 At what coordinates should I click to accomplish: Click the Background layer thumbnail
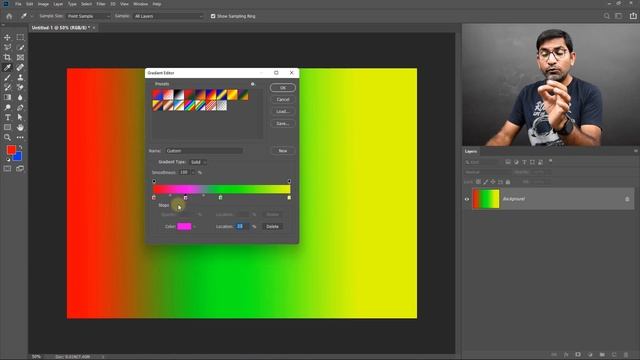(486, 199)
